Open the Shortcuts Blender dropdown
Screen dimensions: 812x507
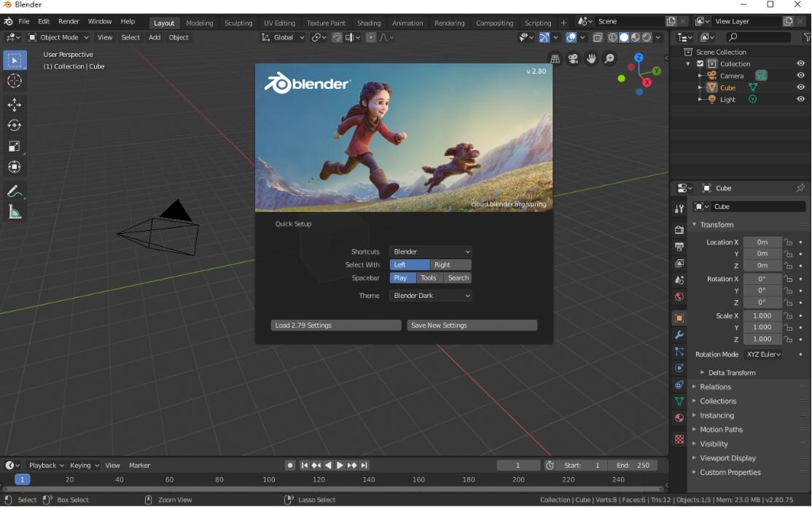430,252
